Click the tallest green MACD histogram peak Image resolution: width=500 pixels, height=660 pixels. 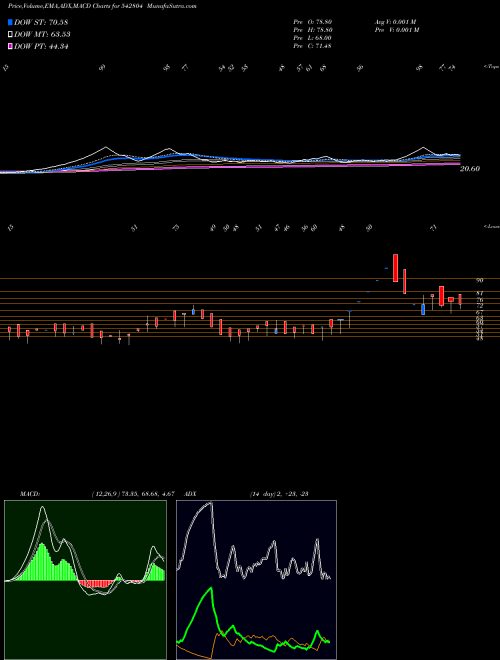(x=42, y=562)
